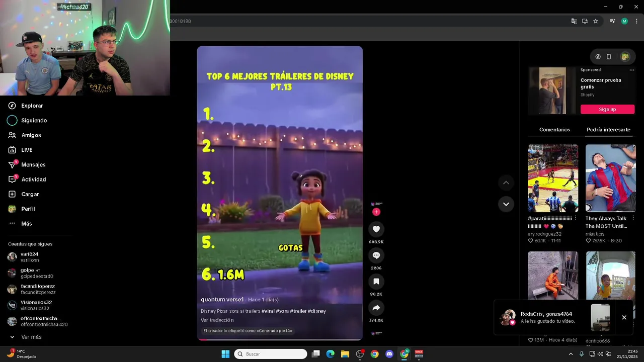Viewport: 644px width, 362px height.
Task: Click ary.rodriguez32 username under video
Action: pyautogui.click(x=544, y=234)
